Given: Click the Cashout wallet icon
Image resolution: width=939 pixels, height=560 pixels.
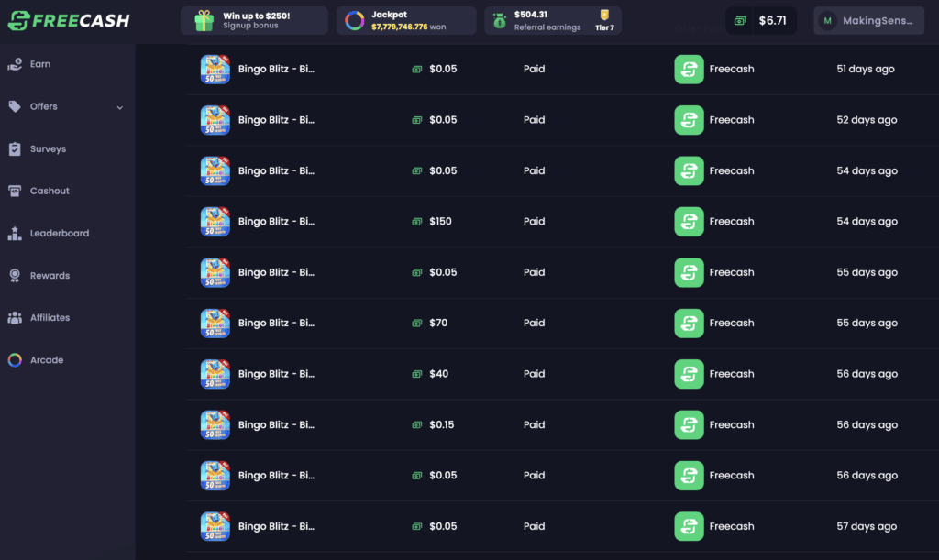Looking at the screenshot, I should coord(14,191).
